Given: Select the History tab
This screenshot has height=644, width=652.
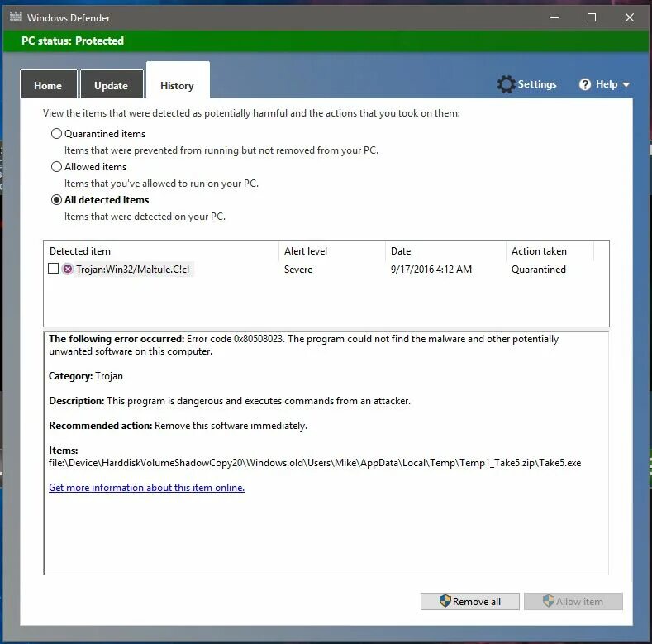Looking at the screenshot, I should point(178,81).
